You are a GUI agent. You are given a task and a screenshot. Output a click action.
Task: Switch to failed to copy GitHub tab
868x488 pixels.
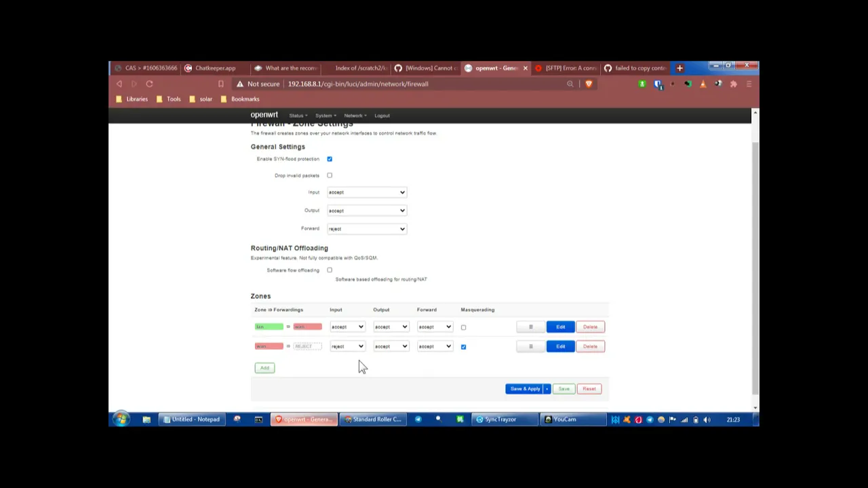636,68
